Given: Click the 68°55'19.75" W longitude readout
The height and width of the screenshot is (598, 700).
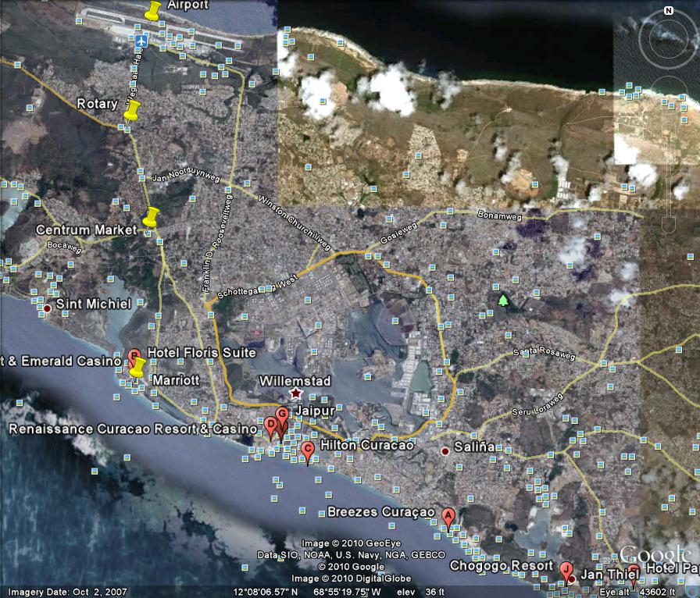Looking at the screenshot, I should (x=347, y=592).
